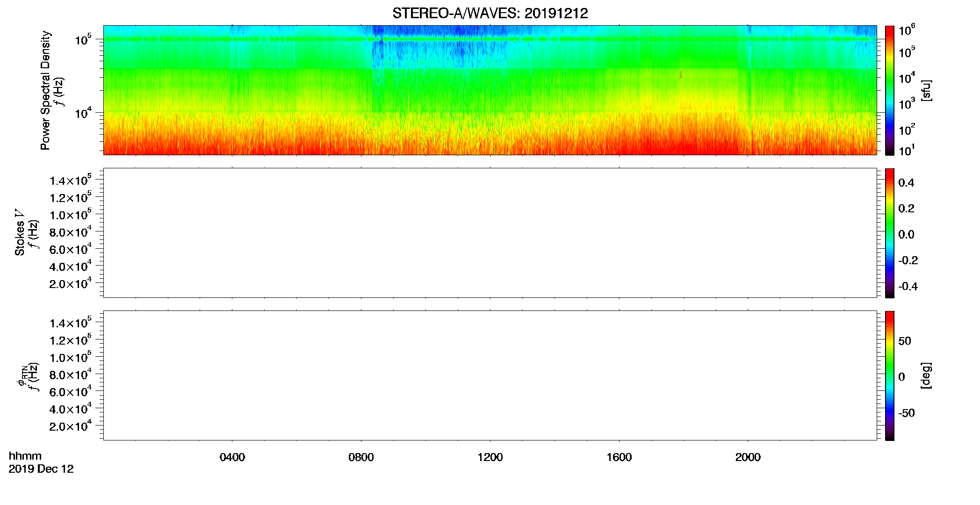The image size is (980, 505).
Task: Click the 0400 time tick label
Action: click(232, 457)
